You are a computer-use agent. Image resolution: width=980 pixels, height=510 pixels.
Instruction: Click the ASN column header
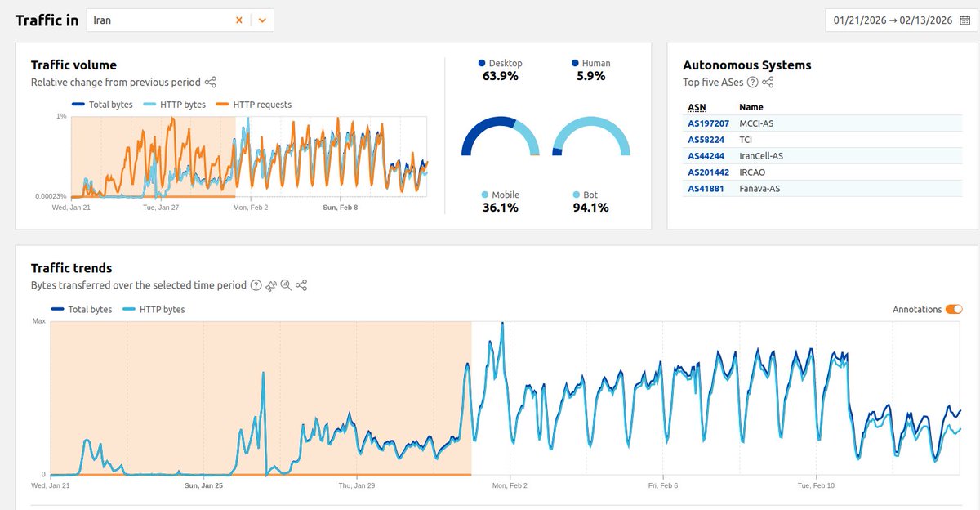(697, 107)
